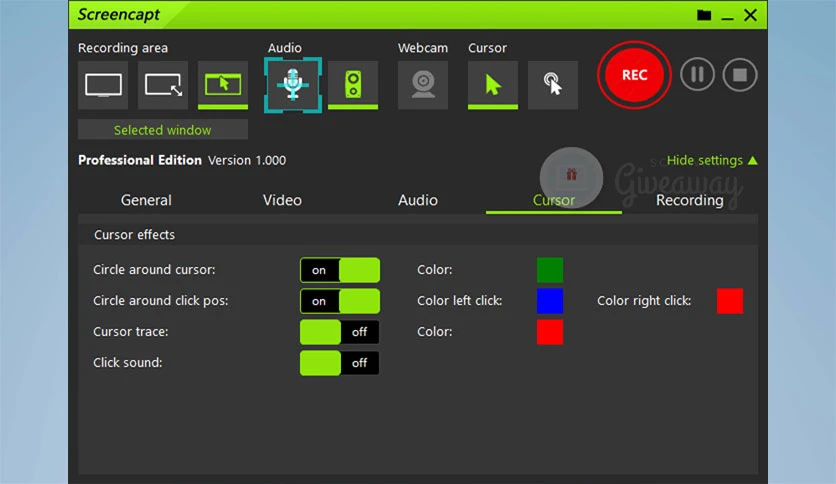Open the Video settings tab
Viewport: 836px width, 484px height.
282,200
